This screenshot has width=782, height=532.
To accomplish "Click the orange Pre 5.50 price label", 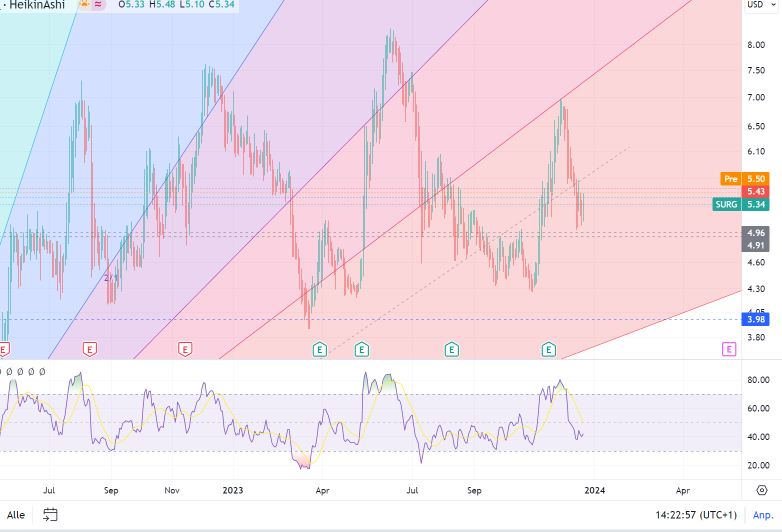I will pos(744,179).
